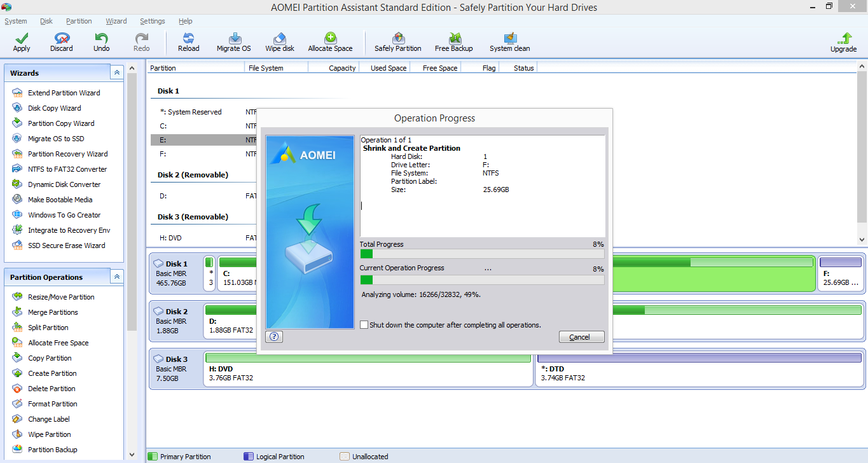Cancel the running operation
Image resolution: width=868 pixels, height=463 pixels.
pyautogui.click(x=581, y=337)
